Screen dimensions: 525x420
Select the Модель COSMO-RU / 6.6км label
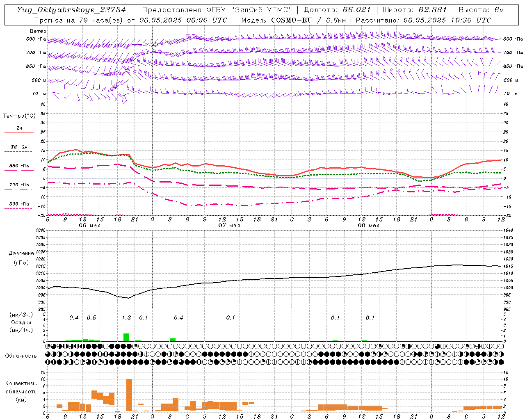293,20
